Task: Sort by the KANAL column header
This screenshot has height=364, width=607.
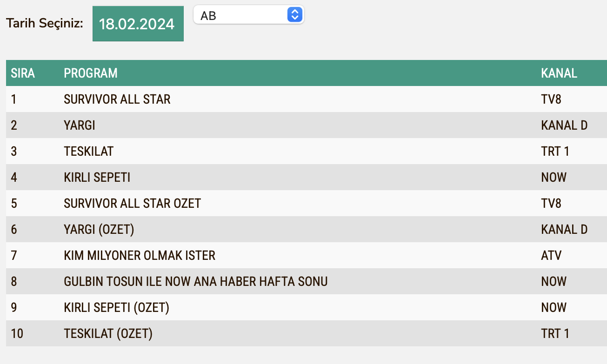Action: click(x=559, y=73)
